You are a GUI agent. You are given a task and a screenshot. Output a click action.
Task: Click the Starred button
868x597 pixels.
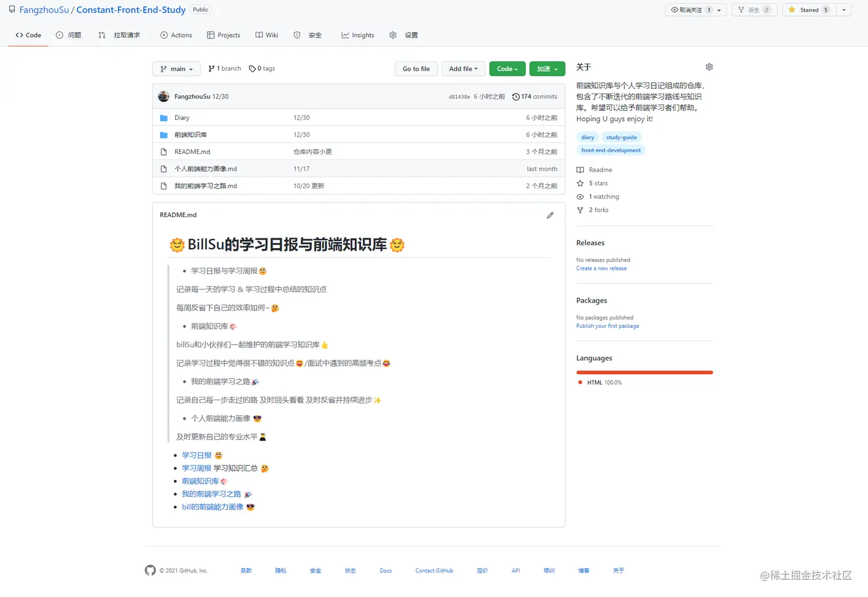point(809,10)
